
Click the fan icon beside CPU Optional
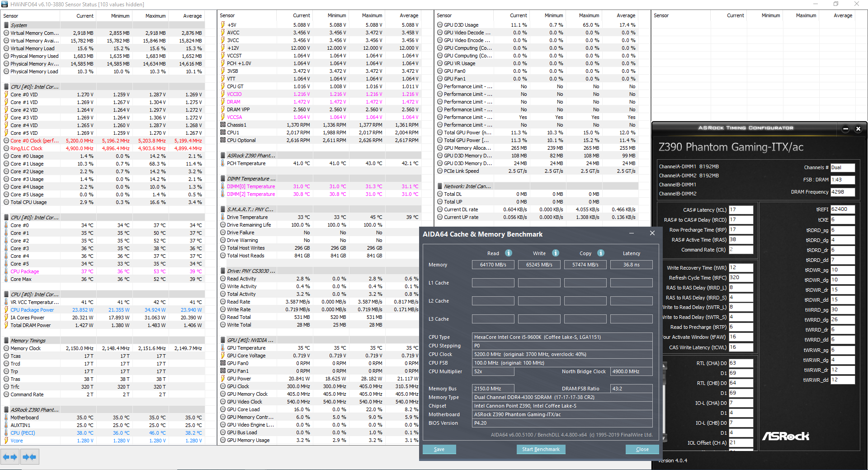223,140
